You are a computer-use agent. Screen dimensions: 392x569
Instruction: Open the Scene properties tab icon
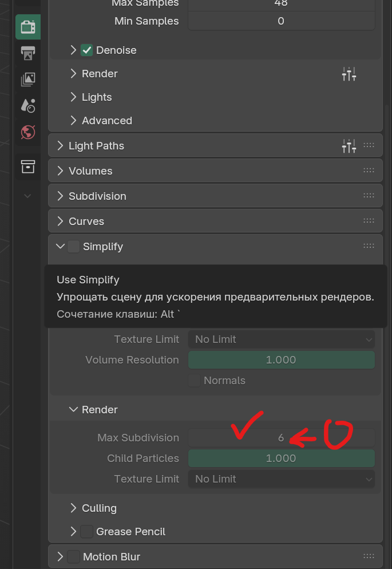[27, 105]
